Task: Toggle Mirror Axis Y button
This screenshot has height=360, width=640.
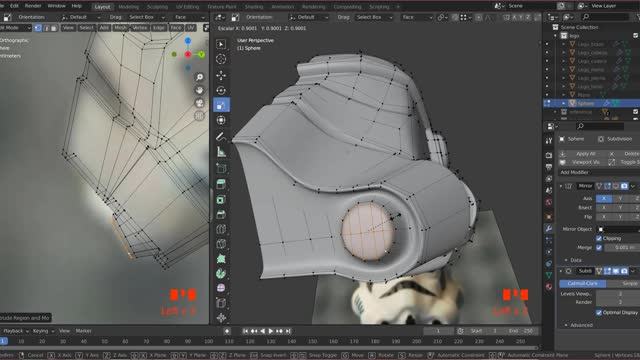Action: [620, 198]
